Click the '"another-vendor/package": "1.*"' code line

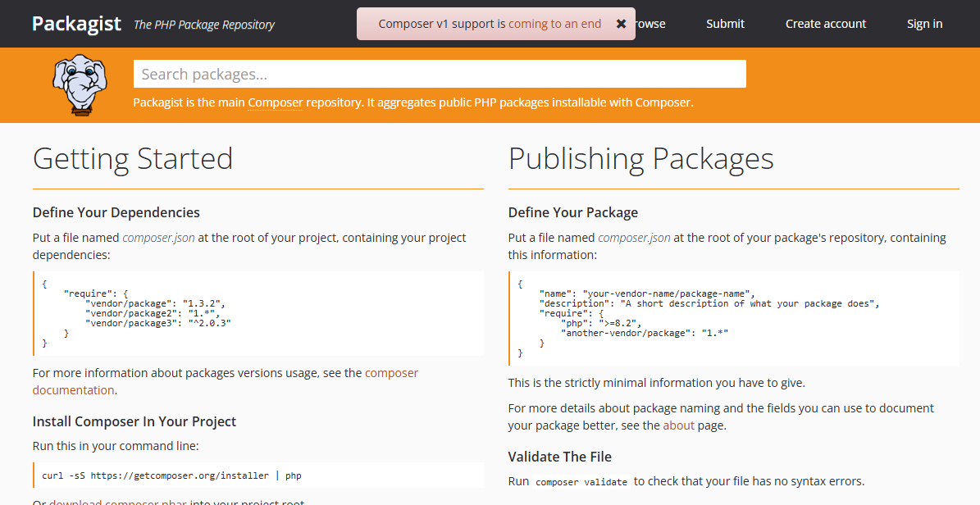pyautogui.click(x=645, y=334)
